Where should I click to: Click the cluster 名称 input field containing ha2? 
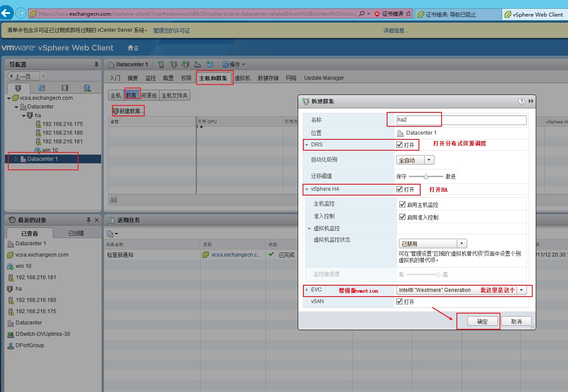461,120
